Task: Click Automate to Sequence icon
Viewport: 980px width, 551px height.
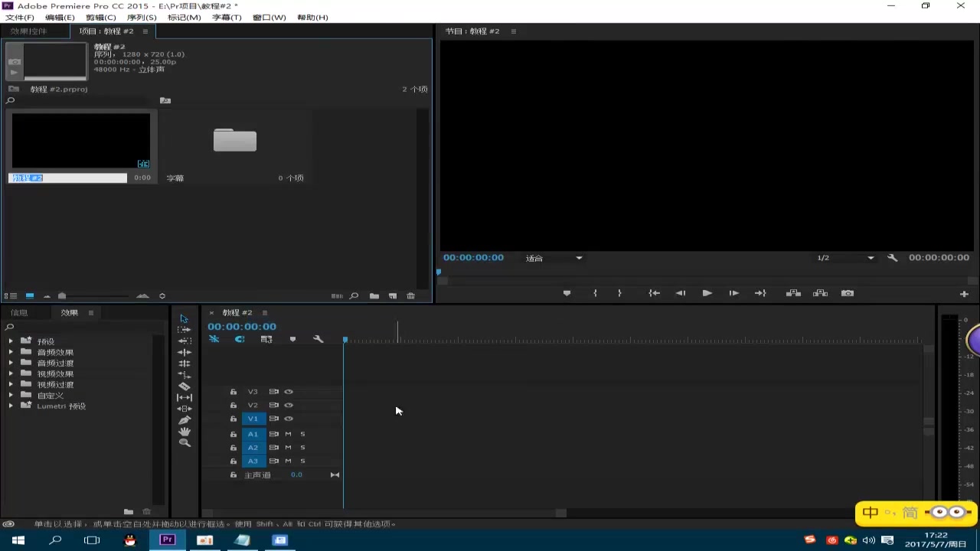Action: click(x=337, y=296)
